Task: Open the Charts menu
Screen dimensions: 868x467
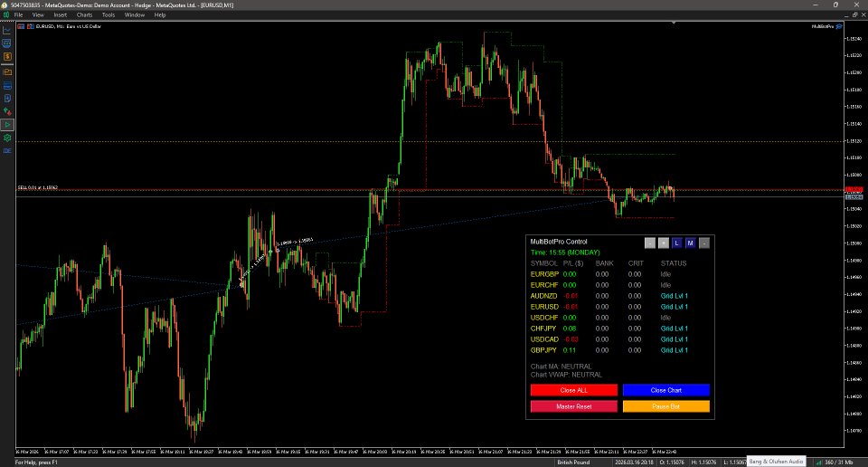Action: (x=84, y=15)
